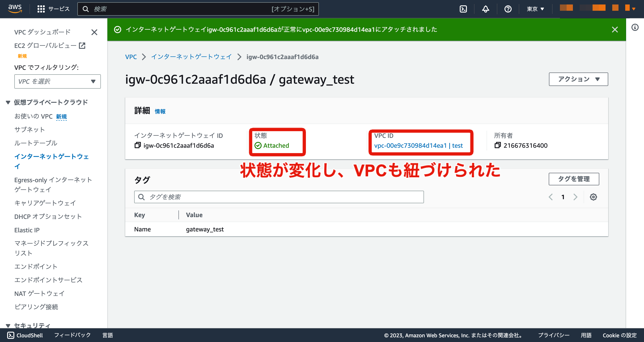Open サブネット in the sidebar
The image size is (644, 342).
tap(30, 130)
